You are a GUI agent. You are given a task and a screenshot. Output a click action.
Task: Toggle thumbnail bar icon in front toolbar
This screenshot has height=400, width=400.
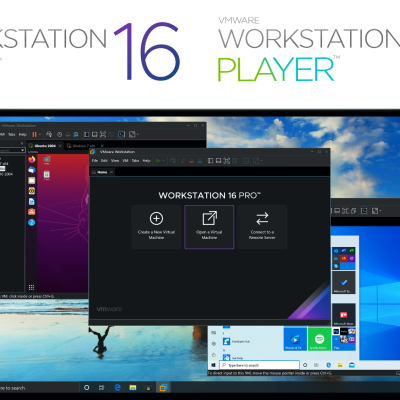(x=218, y=161)
